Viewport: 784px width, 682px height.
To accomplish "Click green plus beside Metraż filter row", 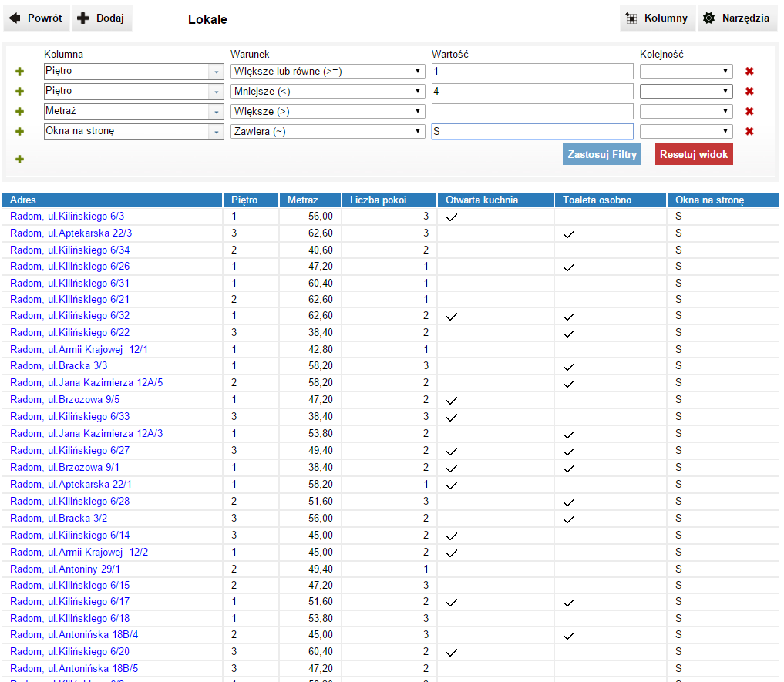I will tap(20, 112).
